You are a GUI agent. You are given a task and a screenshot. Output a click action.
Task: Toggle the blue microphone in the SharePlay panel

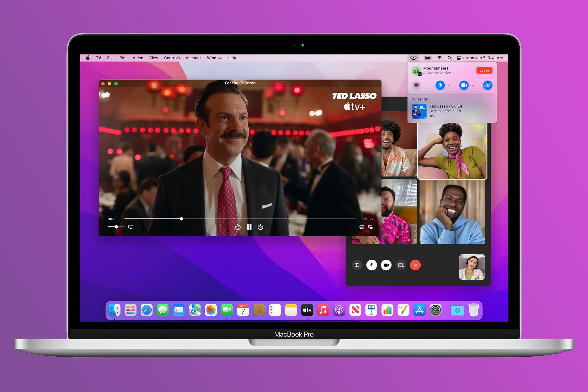coord(440,85)
